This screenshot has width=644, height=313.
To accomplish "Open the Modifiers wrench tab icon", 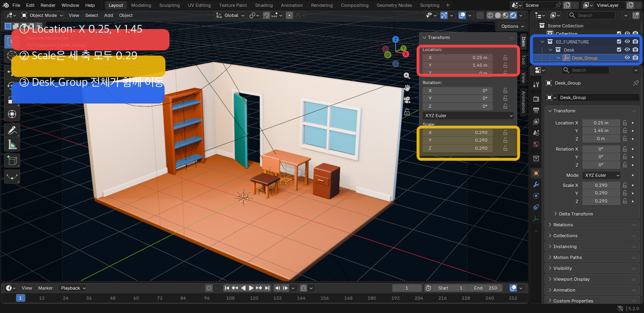I will [536, 184].
